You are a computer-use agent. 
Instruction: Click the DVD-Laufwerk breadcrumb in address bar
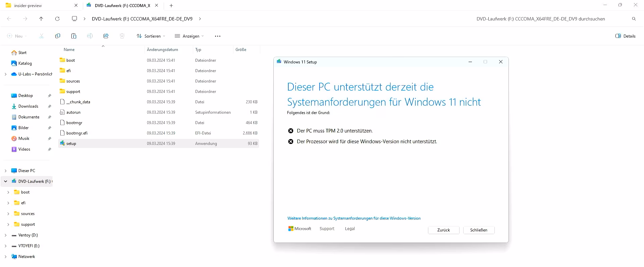(x=142, y=19)
